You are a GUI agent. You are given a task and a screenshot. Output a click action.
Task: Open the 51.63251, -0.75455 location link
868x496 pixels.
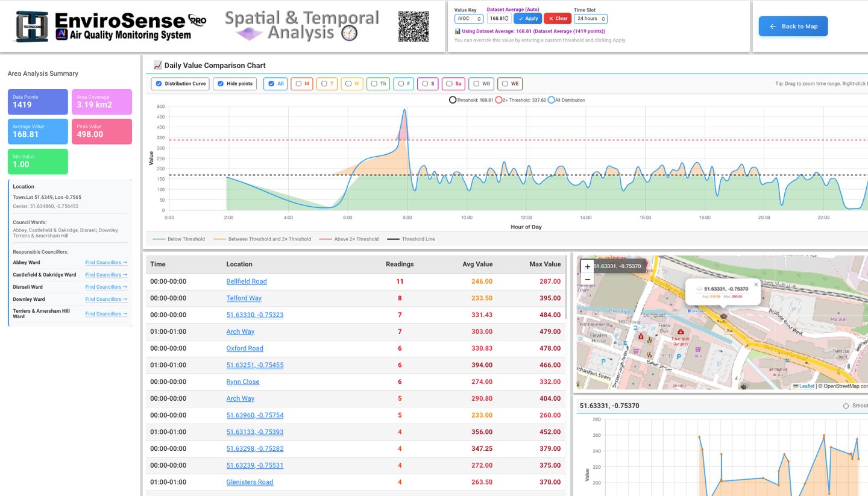click(x=255, y=365)
